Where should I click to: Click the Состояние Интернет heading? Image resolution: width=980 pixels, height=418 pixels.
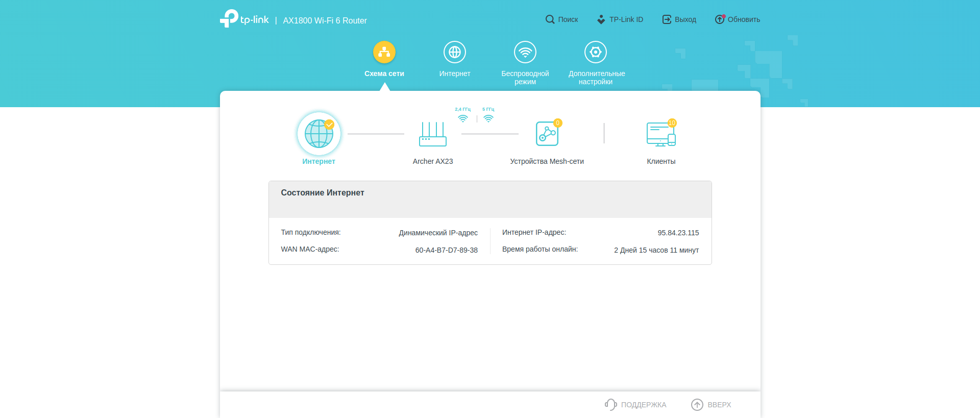point(323,192)
